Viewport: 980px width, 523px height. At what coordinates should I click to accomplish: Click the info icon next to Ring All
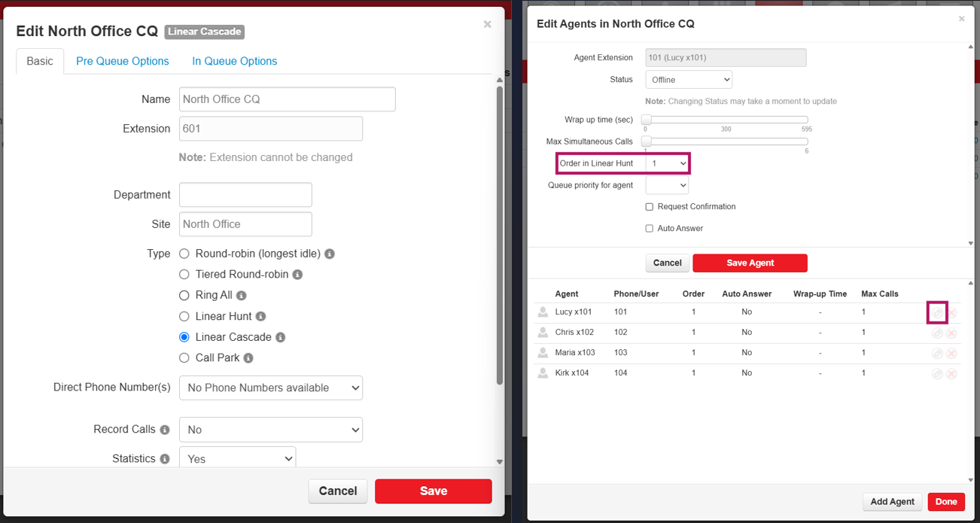(242, 296)
